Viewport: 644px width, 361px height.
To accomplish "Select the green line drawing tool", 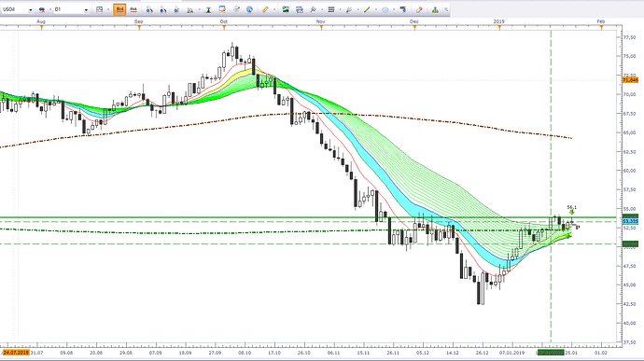I will click(367, 9).
